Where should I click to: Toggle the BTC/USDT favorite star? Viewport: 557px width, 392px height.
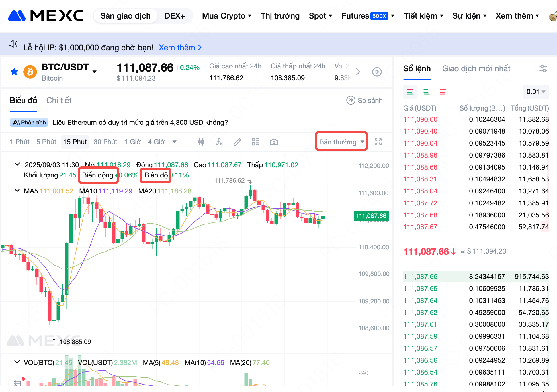(x=14, y=72)
